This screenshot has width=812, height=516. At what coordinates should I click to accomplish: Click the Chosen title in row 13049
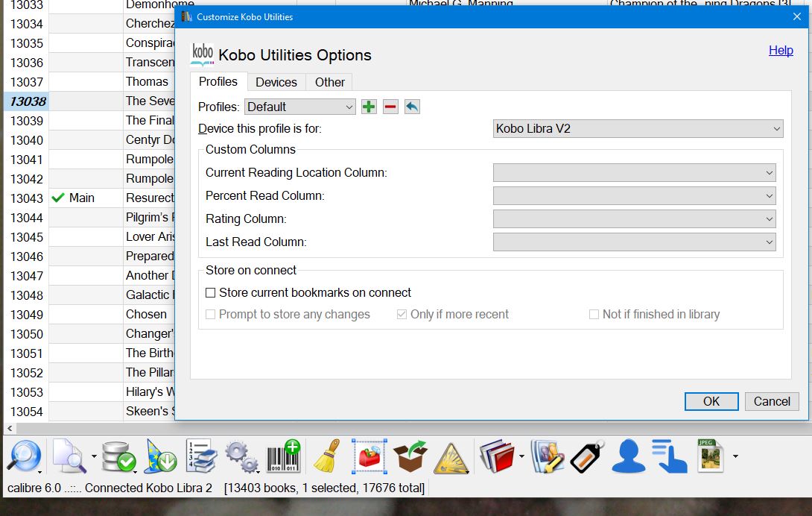click(x=146, y=314)
